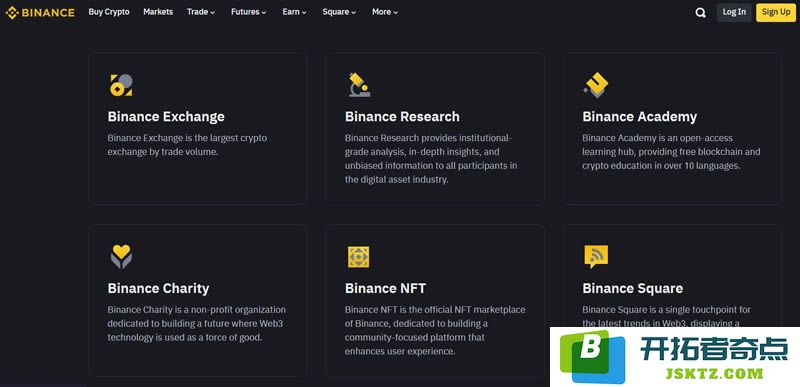Expand the Square dropdown menu
The height and width of the screenshot is (387, 800).
click(x=339, y=12)
